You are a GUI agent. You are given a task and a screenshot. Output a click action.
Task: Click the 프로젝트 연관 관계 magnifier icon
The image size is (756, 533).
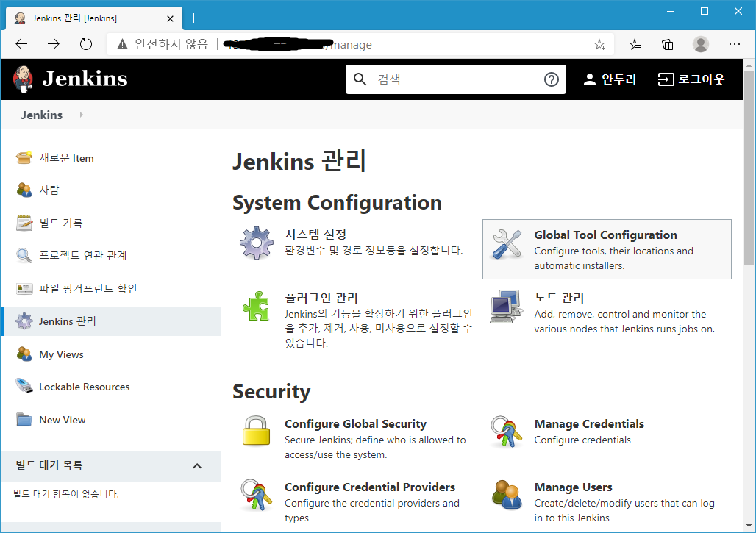(24, 255)
